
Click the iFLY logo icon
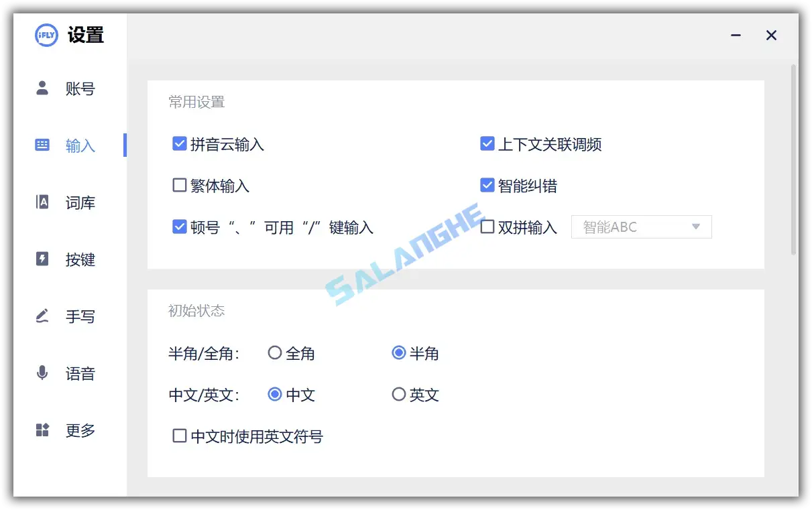tap(45, 35)
